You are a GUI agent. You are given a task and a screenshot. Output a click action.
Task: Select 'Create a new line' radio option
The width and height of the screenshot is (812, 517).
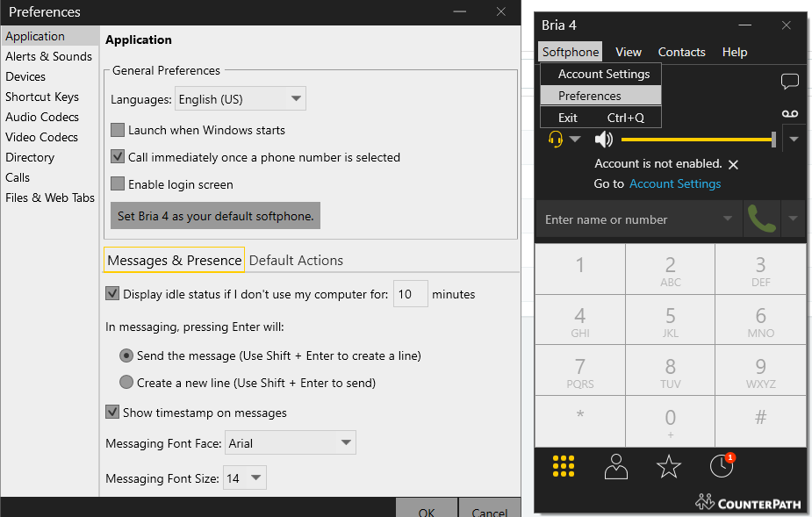(x=126, y=383)
